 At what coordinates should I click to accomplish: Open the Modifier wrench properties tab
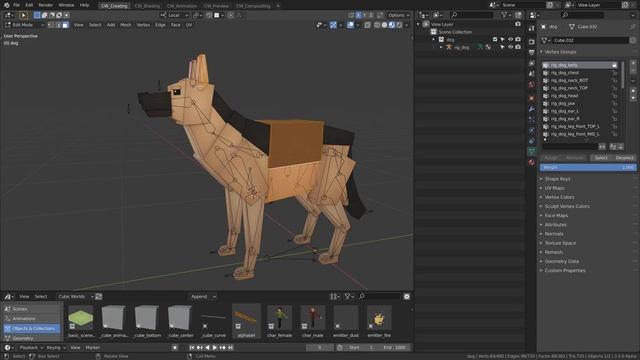point(531,109)
